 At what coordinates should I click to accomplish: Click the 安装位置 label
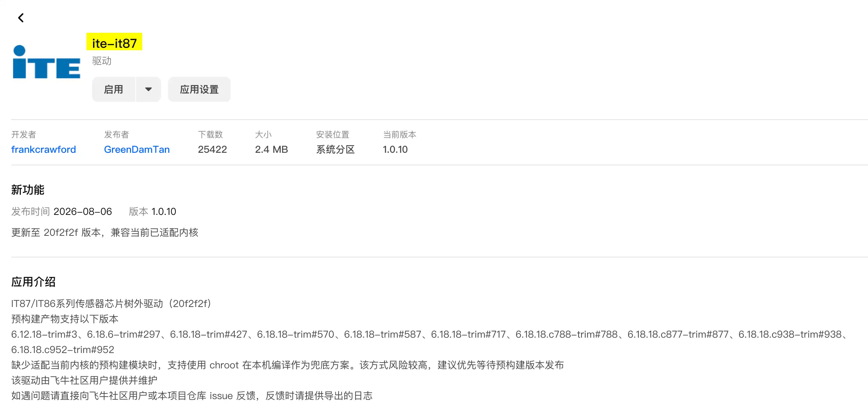(x=333, y=135)
